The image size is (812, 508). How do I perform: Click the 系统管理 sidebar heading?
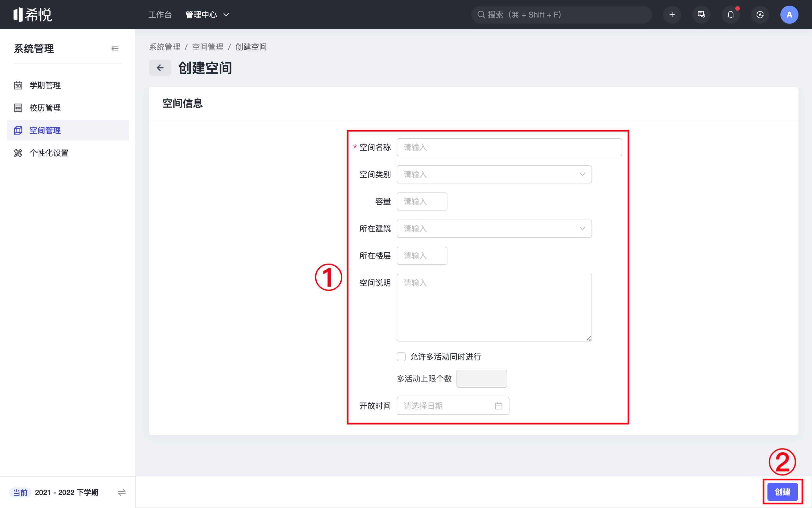34,49
